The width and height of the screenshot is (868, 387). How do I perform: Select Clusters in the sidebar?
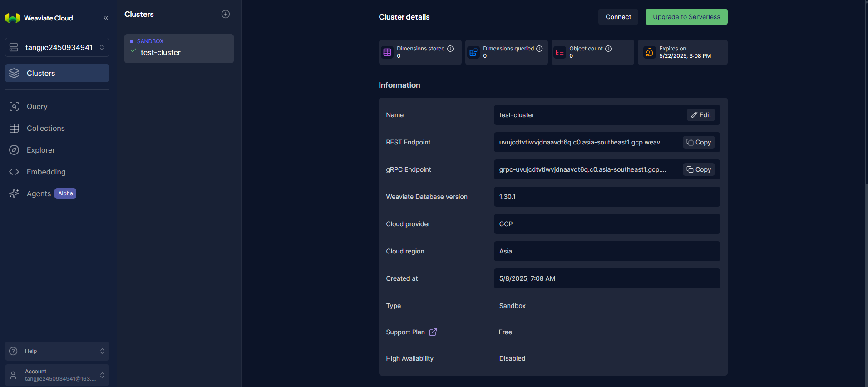click(57, 73)
